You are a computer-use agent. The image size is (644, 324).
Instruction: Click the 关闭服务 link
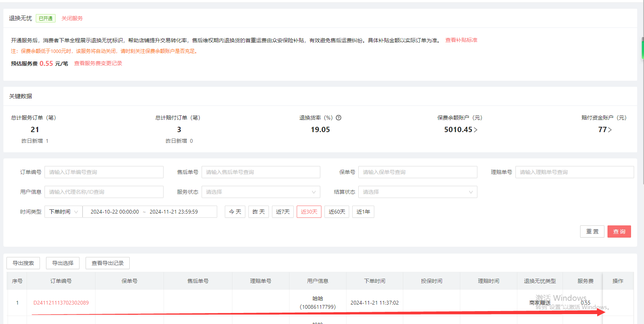(x=72, y=18)
